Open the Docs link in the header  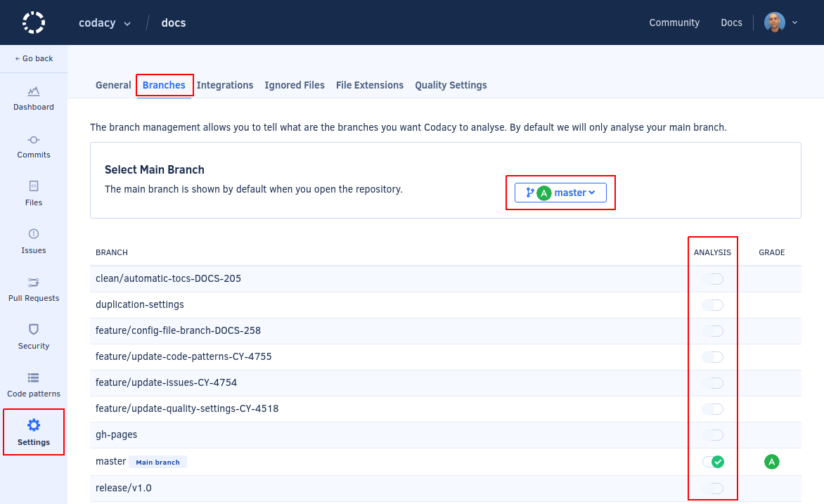tap(731, 22)
